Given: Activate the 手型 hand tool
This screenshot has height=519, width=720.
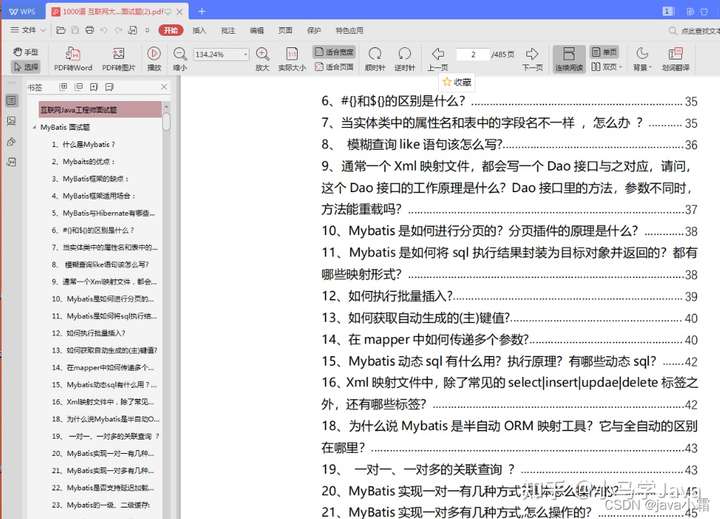Looking at the screenshot, I should (26, 52).
